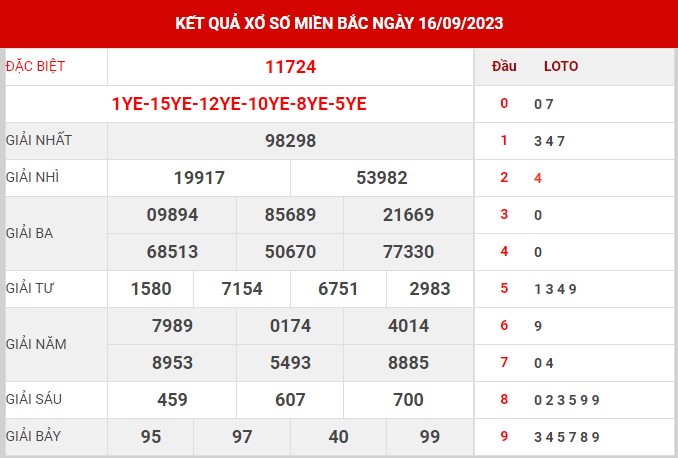Select fourth prize number 2983
This screenshot has width=678, height=458.
pyautogui.click(x=430, y=289)
